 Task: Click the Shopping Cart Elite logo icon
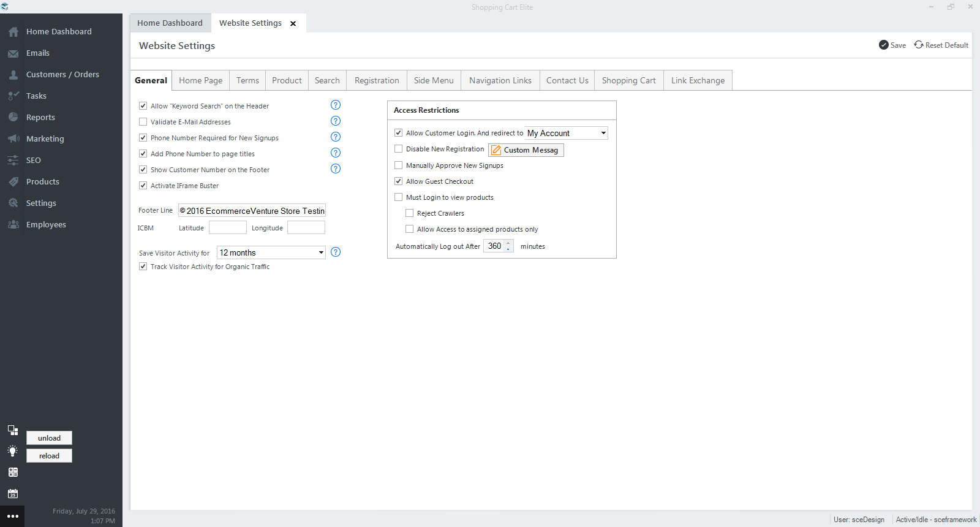(x=5, y=7)
